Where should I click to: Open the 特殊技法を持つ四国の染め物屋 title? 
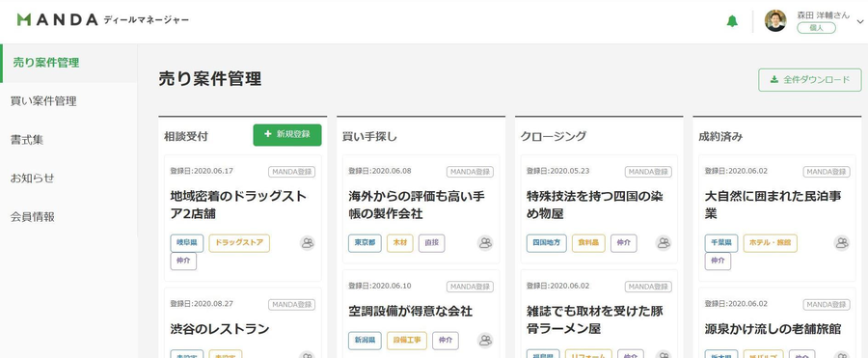coord(594,205)
